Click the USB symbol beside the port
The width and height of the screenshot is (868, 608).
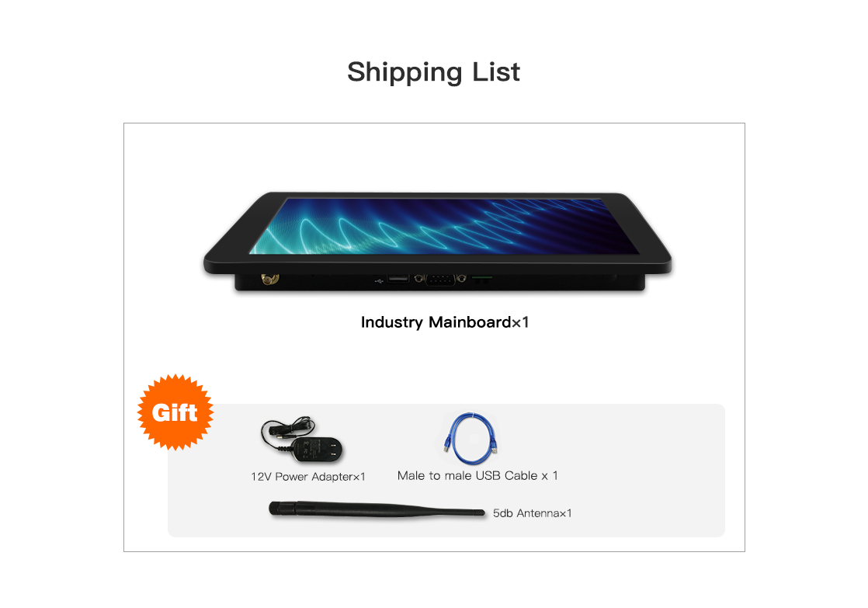coord(379,281)
